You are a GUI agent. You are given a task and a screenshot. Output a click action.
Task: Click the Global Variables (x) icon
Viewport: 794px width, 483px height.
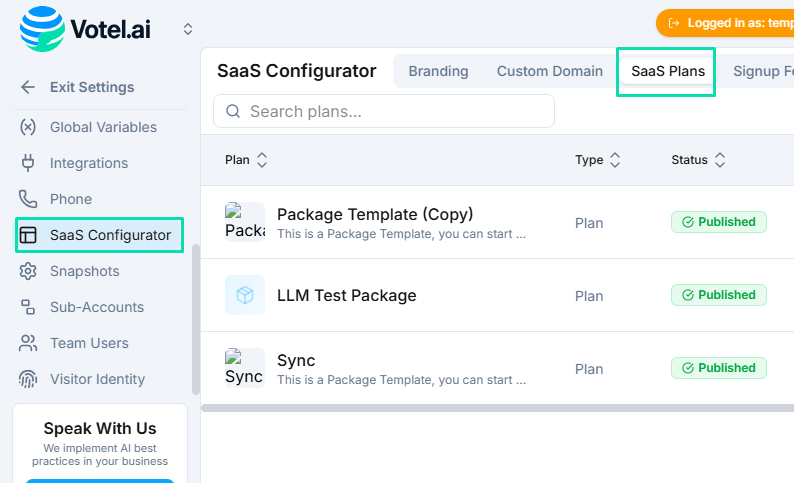coord(28,127)
